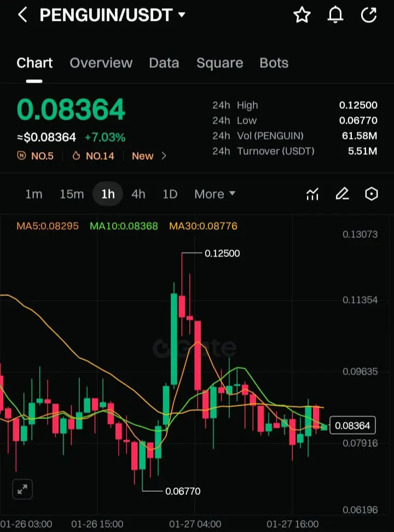Select the 15m timeframe
This screenshot has width=394, height=532.
click(x=72, y=194)
